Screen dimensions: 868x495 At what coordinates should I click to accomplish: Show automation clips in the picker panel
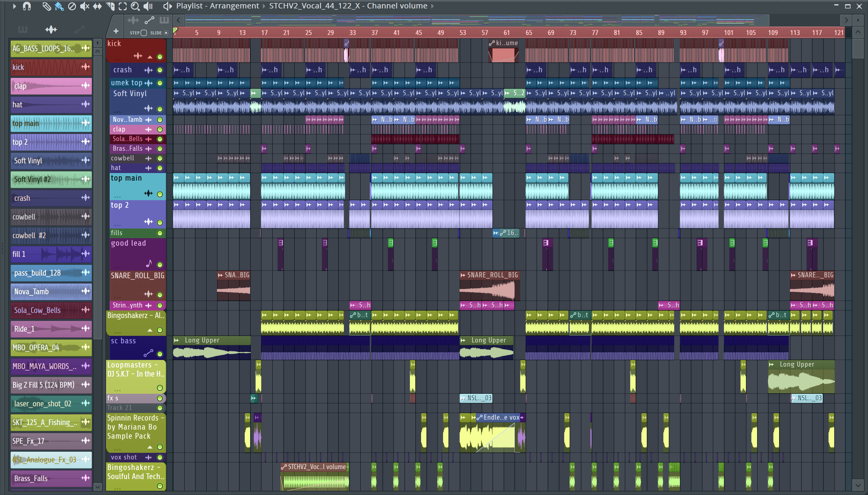click(x=80, y=30)
